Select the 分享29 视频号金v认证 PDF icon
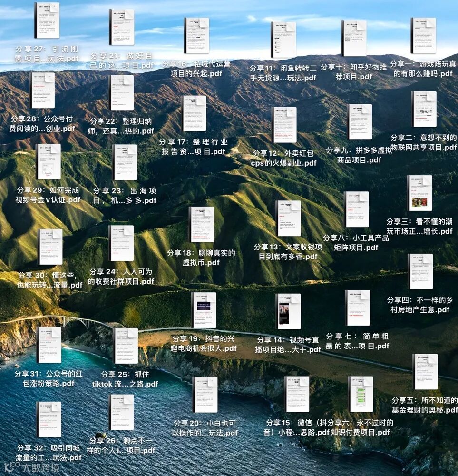The width and height of the screenshot is (458, 476). click(x=48, y=162)
